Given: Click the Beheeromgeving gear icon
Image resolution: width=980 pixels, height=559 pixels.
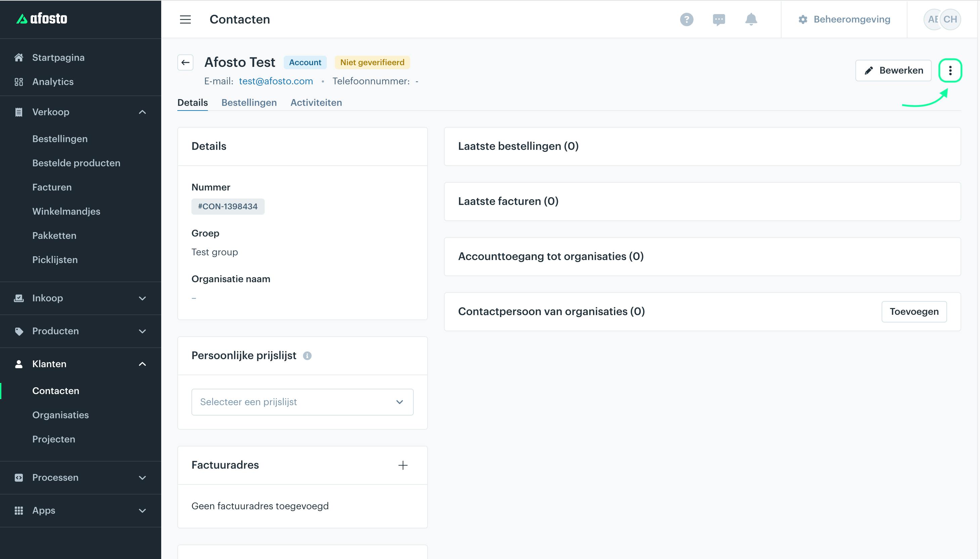Looking at the screenshot, I should (x=803, y=19).
